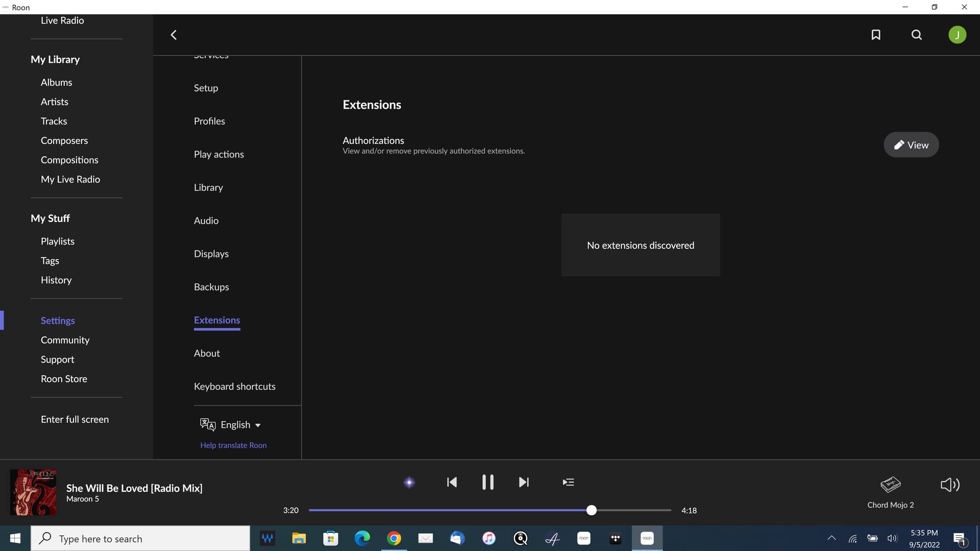Open Community in the sidebar
980x551 pixels.
click(x=65, y=340)
